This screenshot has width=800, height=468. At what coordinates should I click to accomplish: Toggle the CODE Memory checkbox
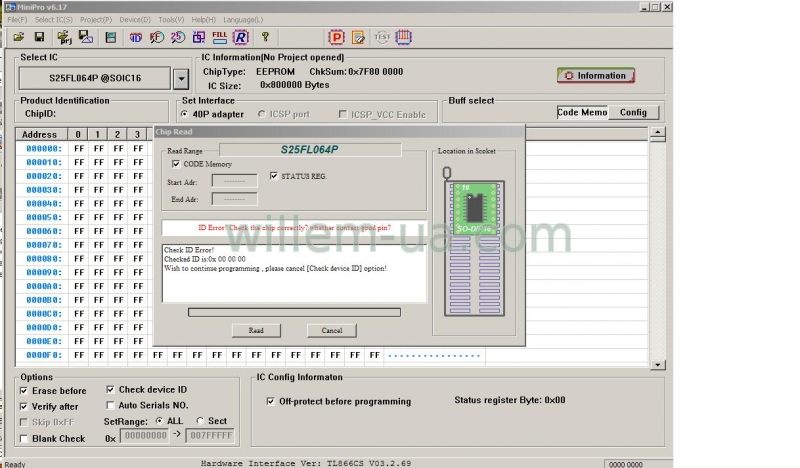(x=176, y=163)
